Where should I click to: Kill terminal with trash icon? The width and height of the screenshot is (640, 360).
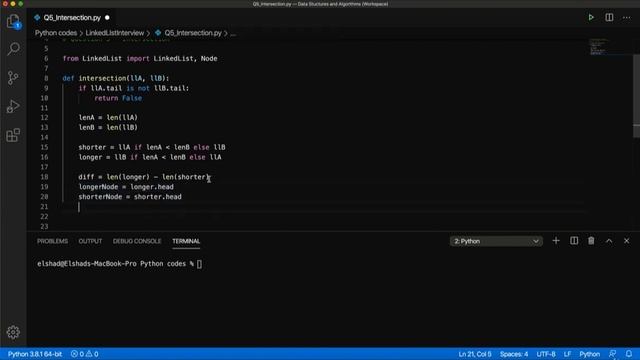click(591, 241)
